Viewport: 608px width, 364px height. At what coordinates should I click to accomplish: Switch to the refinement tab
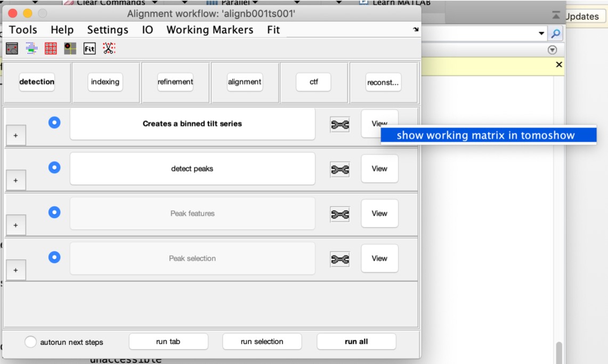point(175,82)
